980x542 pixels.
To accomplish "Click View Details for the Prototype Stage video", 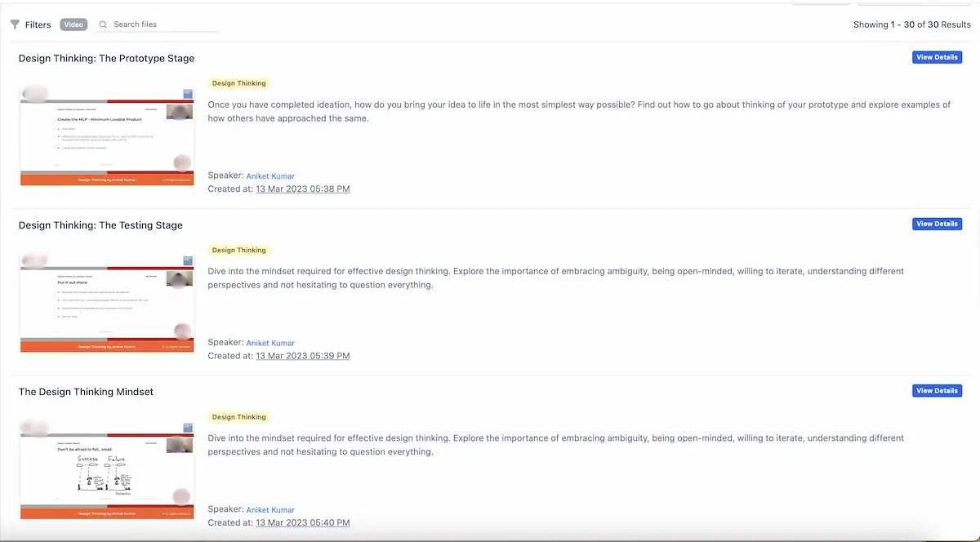I will click(x=937, y=56).
